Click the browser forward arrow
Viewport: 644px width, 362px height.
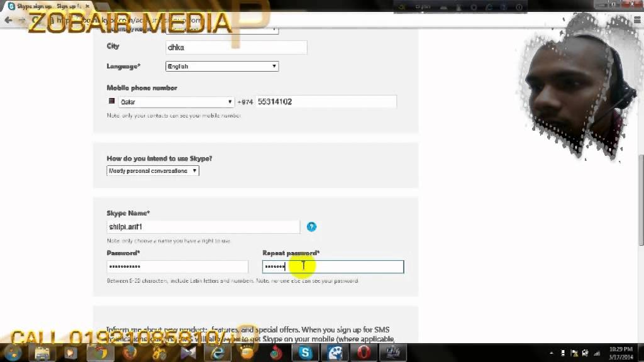[21, 20]
